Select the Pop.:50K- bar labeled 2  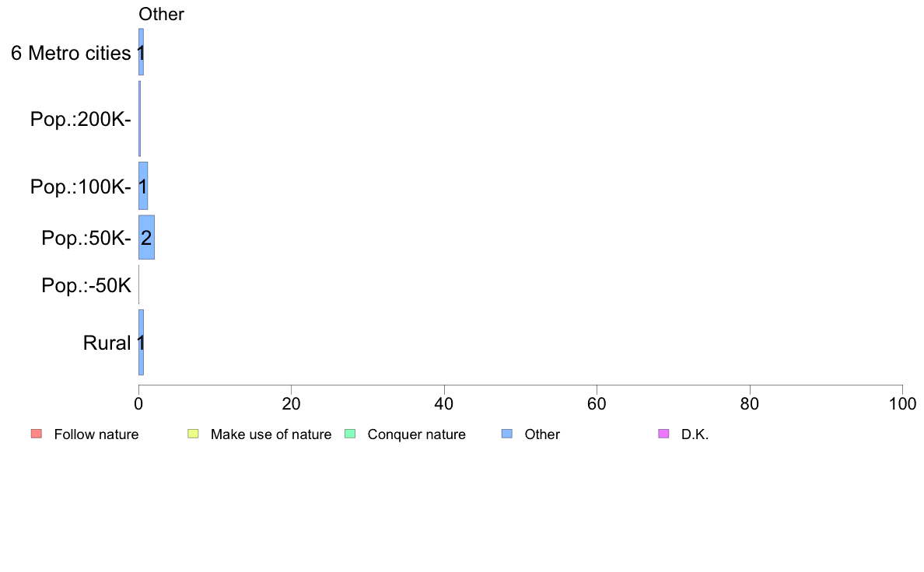147,237
